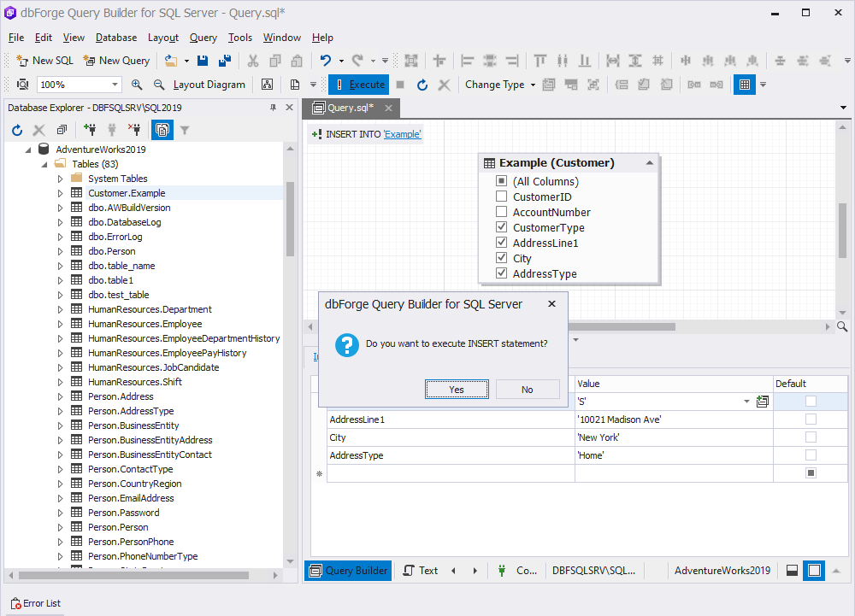Viewport: 855px width, 616px height.
Task: Click the filter funnel icon in Database Explorer
Action: [185, 130]
